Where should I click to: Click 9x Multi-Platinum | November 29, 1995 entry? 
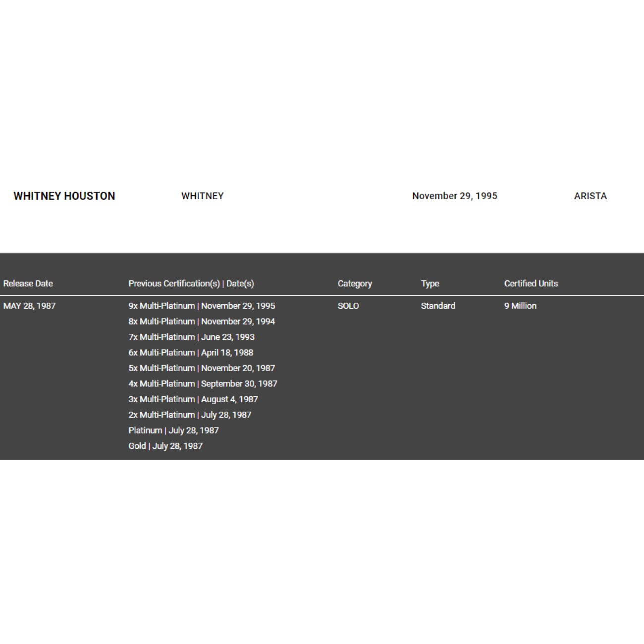tap(202, 306)
